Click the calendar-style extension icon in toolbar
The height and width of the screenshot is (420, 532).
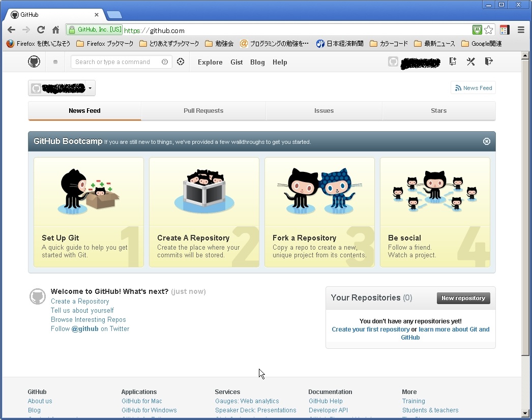505,30
